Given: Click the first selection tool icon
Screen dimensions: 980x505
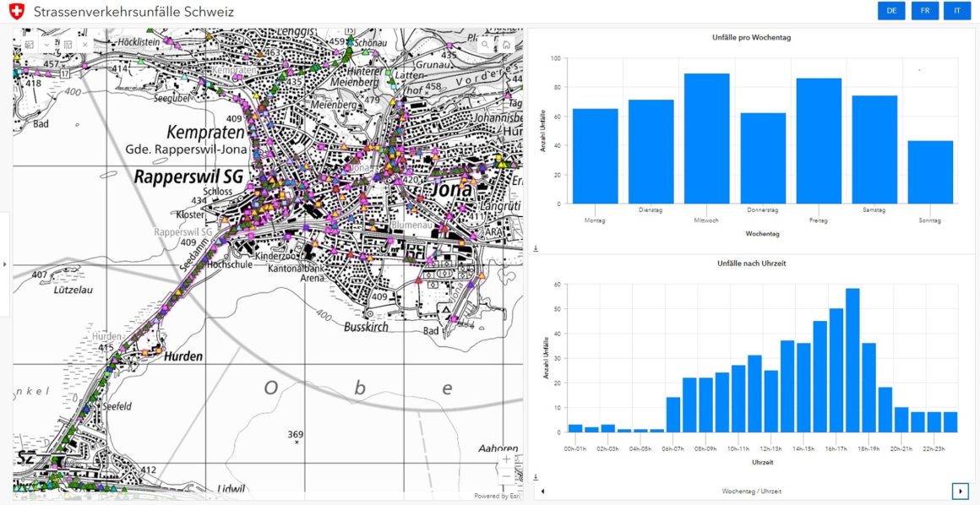Looking at the screenshot, I should [x=30, y=44].
